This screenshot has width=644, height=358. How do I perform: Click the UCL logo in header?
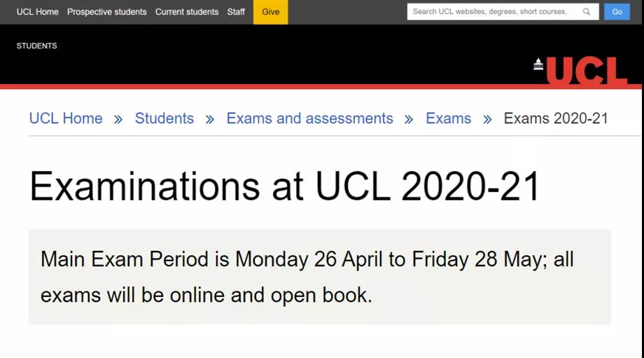point(587,71)
